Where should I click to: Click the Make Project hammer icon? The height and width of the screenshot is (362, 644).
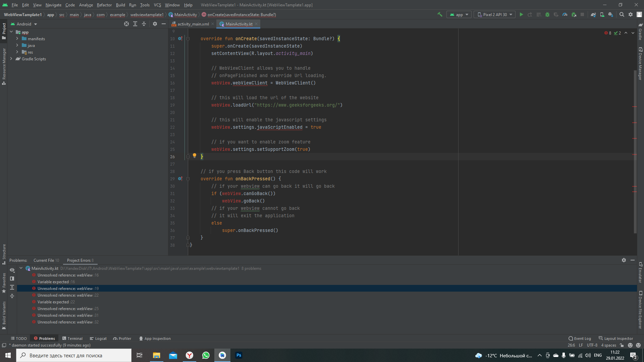point(440,14)
